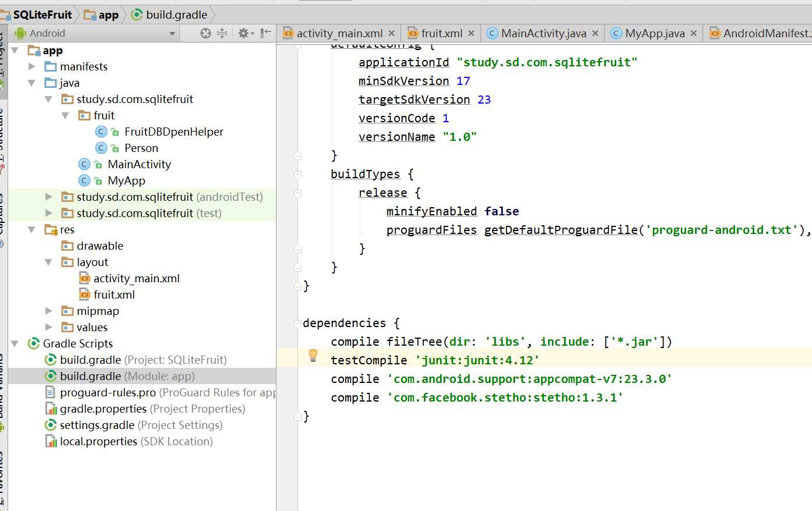Viewport: 812px width, 511px height.
Task: Fold the buildTypes block in the gutter
Action: [298, 175]
